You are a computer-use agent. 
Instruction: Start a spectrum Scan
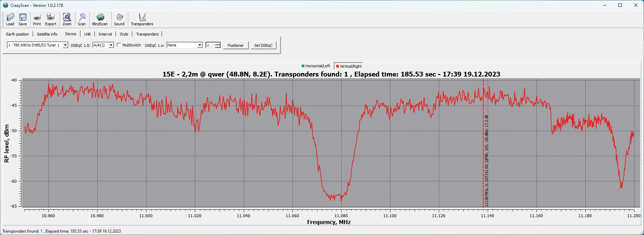[x=82, y=19]
